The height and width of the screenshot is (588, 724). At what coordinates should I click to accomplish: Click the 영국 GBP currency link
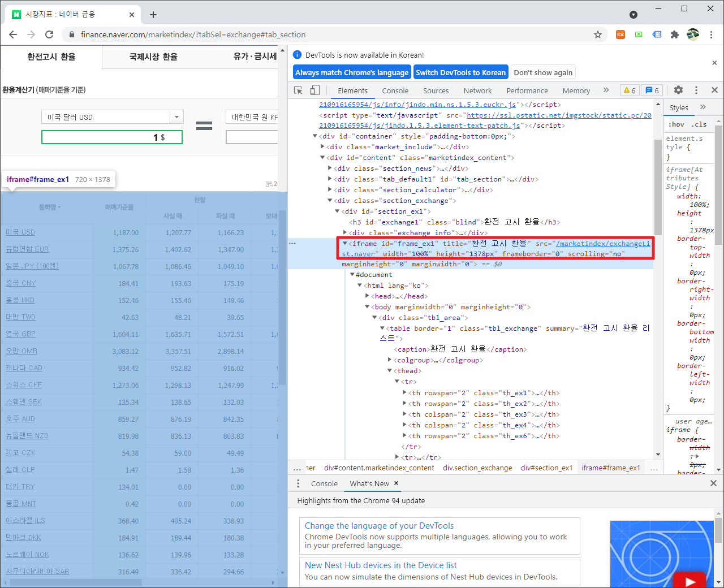(20, 334)
